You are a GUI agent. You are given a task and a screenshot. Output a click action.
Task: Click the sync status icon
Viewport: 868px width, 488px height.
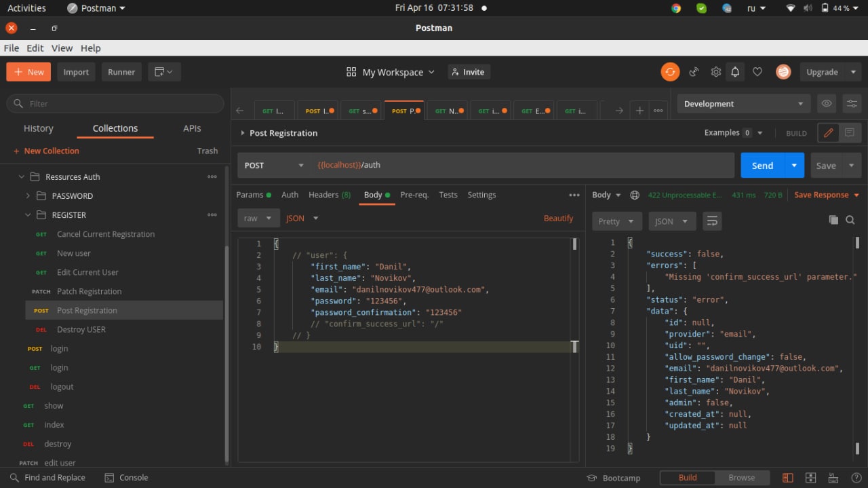(x=670, y=72)
